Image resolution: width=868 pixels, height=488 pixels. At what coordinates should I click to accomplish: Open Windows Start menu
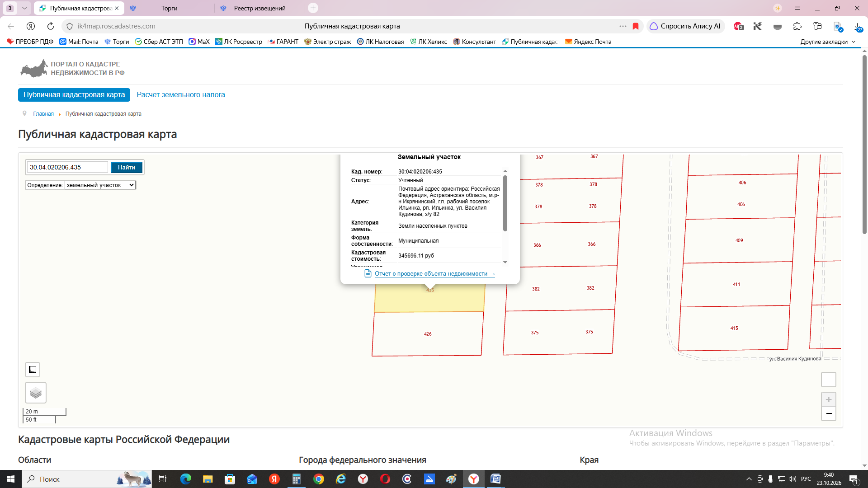click(11, 479)
